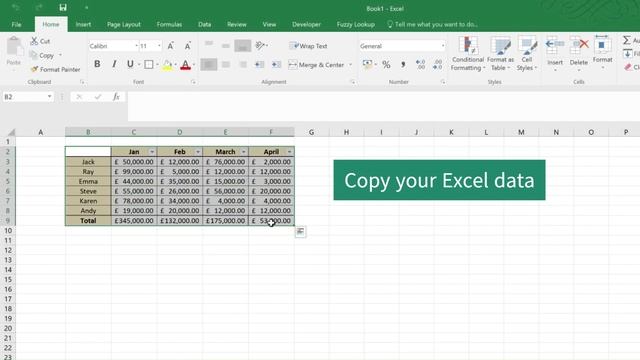Open Format as Table gallery
Viewport: 640px width, 360px height.
pos(500,53)
